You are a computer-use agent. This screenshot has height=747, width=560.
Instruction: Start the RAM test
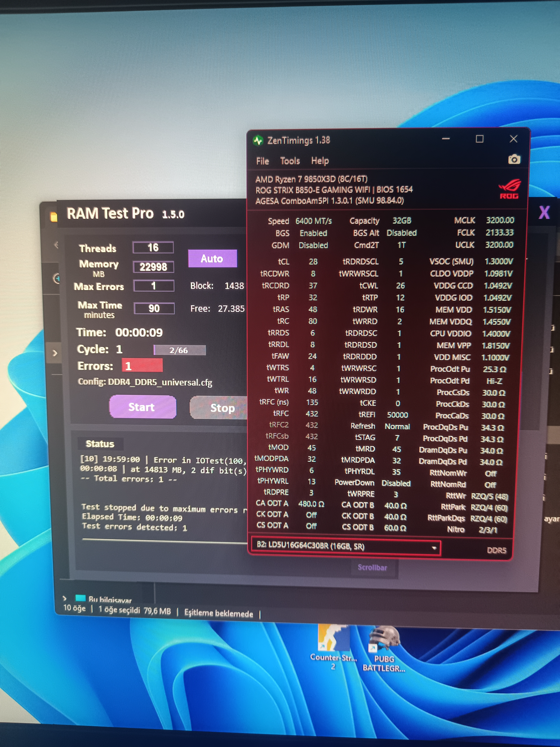click(x=142, y=407)
